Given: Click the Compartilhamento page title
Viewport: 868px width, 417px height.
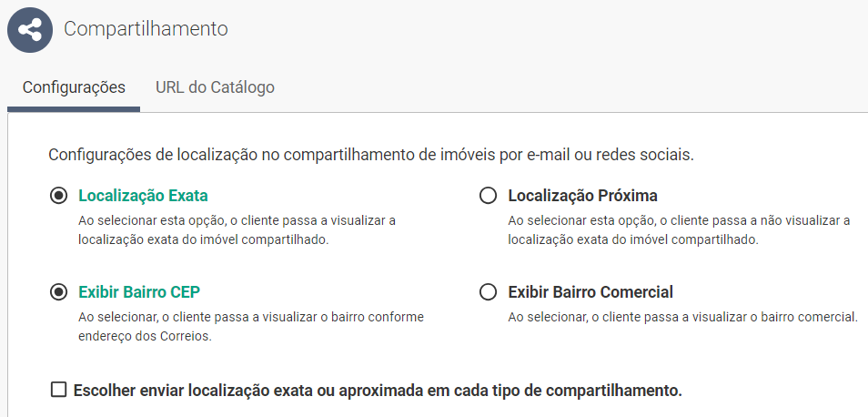Looking at the screenshot, I should pyautogui.click(x=146, y=28).
